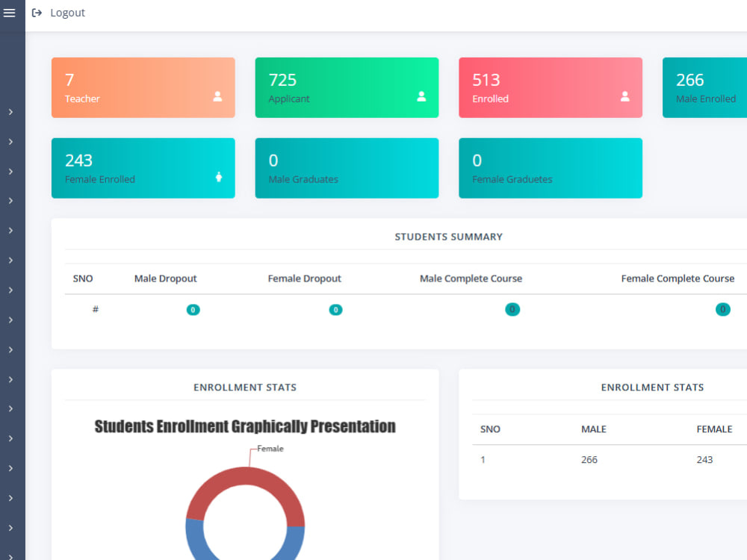Image resolution: width=747 pixels, height=560 pixels.
Task: Open the Teacher card showing 7
Action: pyautogui.click(x=143, y=87)
